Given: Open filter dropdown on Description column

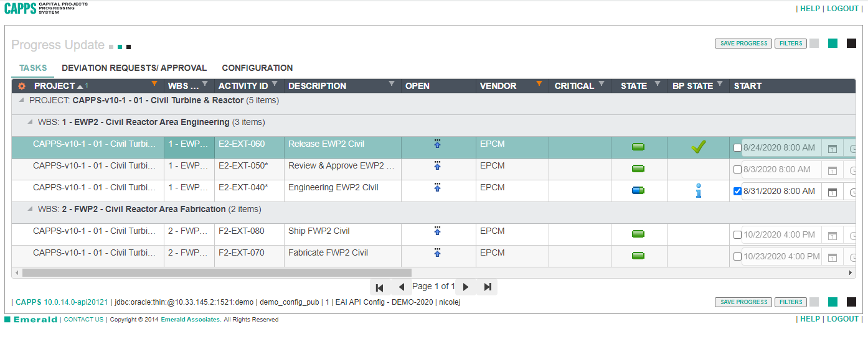Looking at the screenshot, I should pos(392,84).
